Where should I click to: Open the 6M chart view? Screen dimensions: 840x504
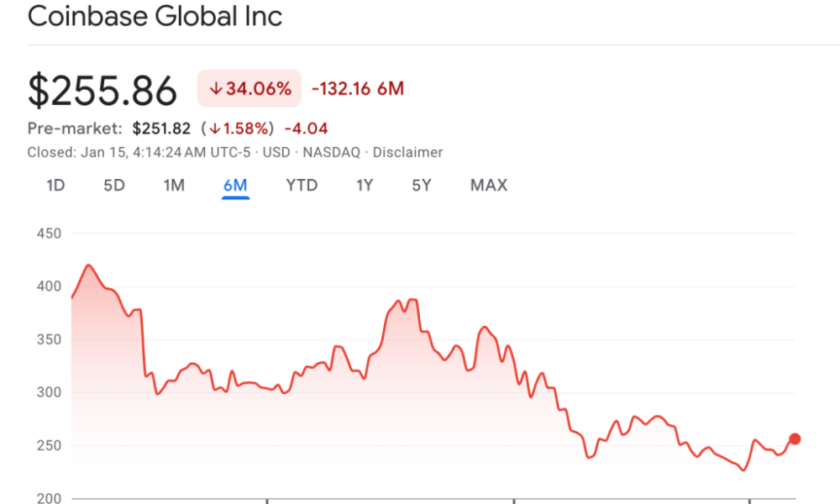[235, 185]
